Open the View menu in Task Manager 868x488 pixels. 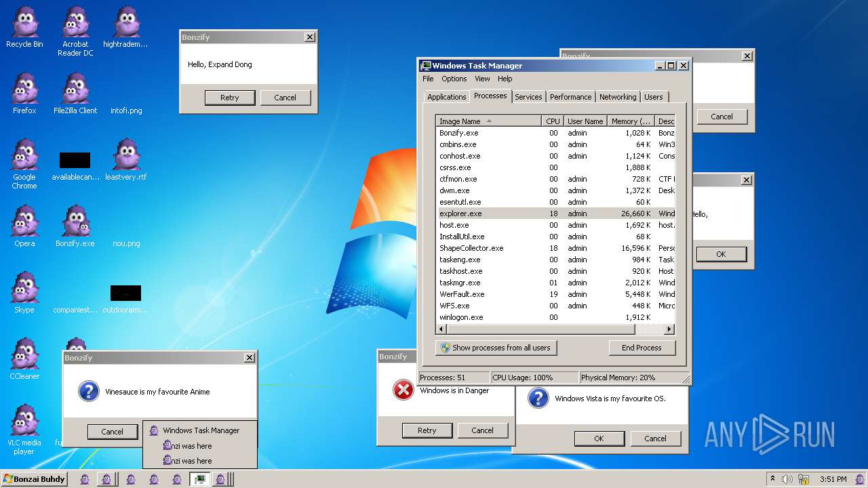[x=482, y=79]
